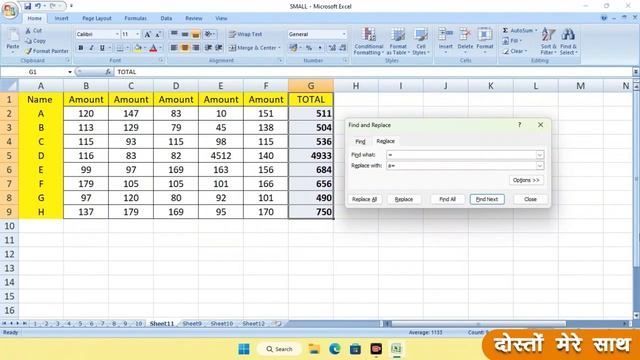Open Cell Styles gallery
This screenshot has width=640, height=360.
coord(421,41)
